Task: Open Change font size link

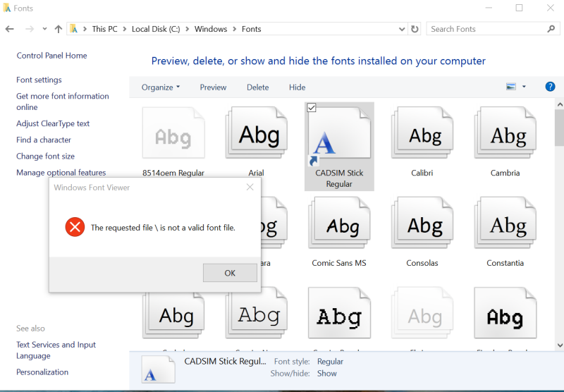Action: point(45,156)
